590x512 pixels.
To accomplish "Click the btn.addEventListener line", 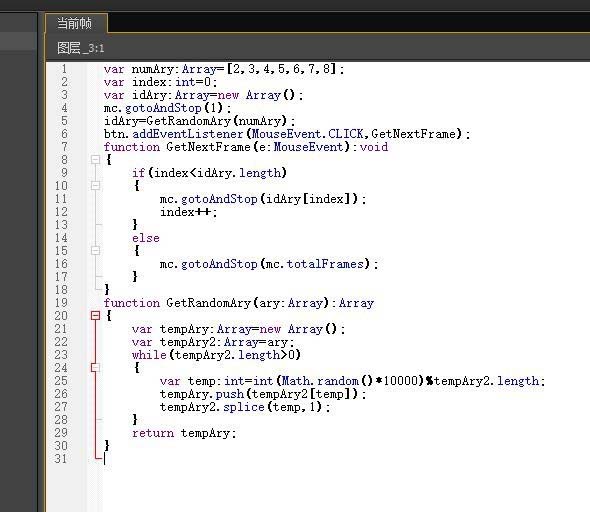I will (x=287, y=134).
